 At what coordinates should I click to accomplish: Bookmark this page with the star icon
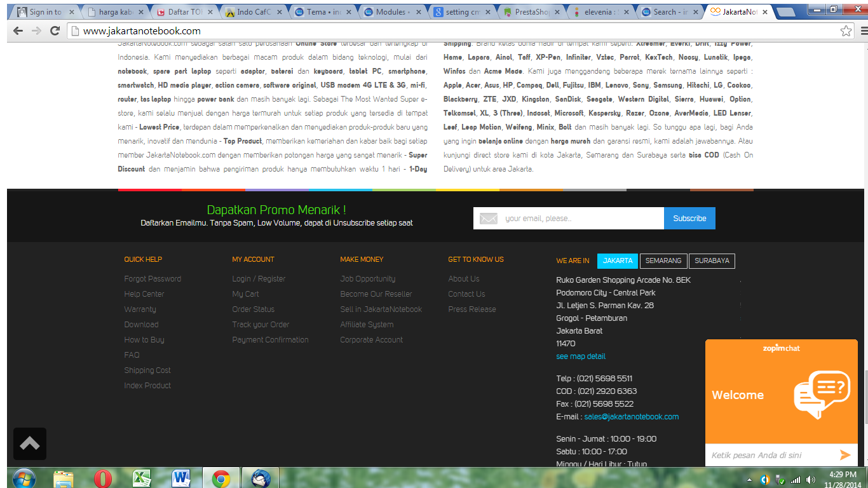pos(846,30)
